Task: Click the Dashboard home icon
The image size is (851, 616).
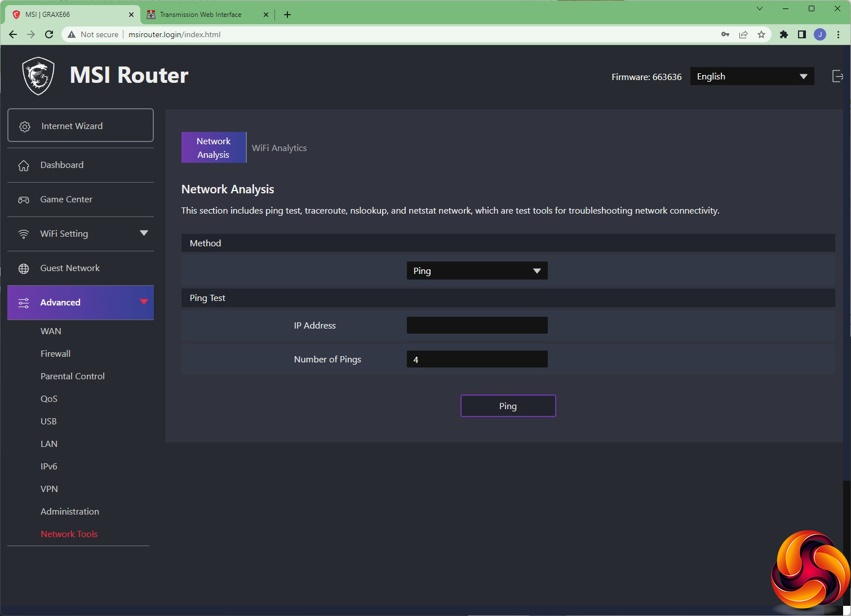Action: (x=24, y=165)
